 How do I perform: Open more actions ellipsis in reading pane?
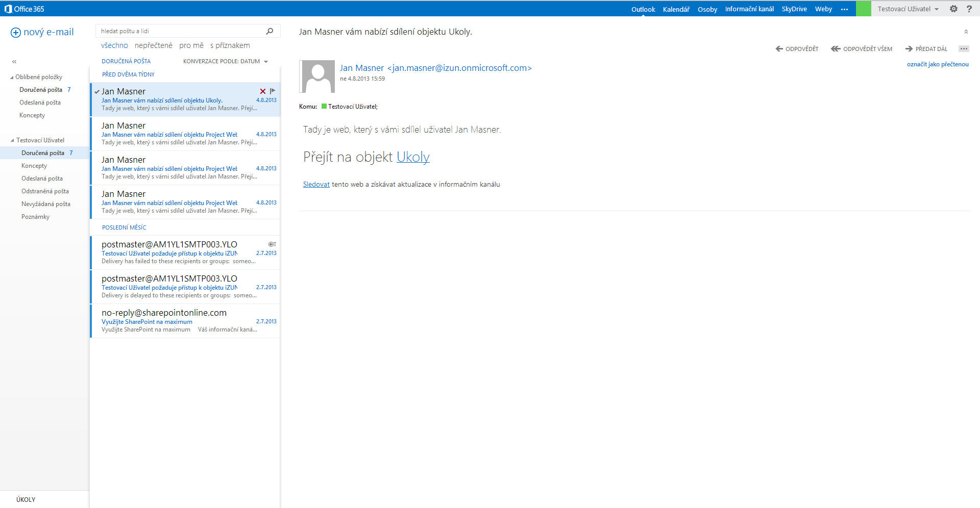point(964,49)
